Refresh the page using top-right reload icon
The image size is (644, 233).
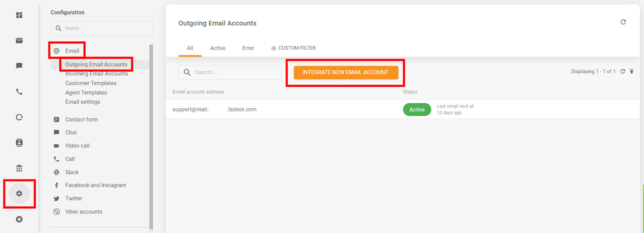point(623,22)
